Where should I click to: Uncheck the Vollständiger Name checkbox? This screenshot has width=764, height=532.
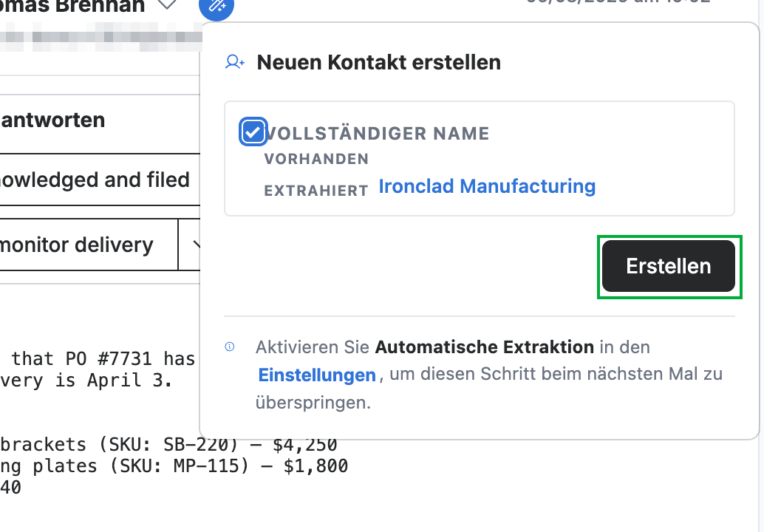253,132
